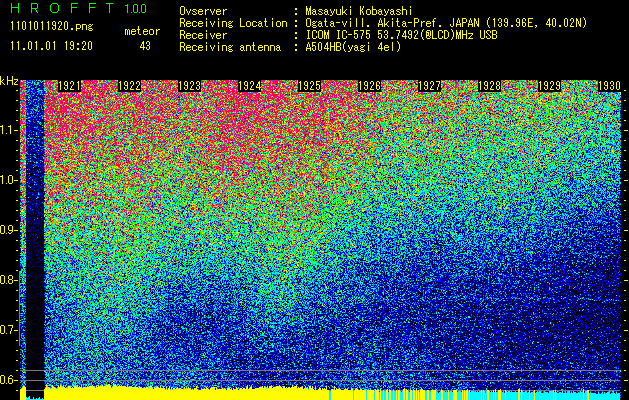Click the 1927 time marker
The image size is (629, 400).
click(430, 86)
